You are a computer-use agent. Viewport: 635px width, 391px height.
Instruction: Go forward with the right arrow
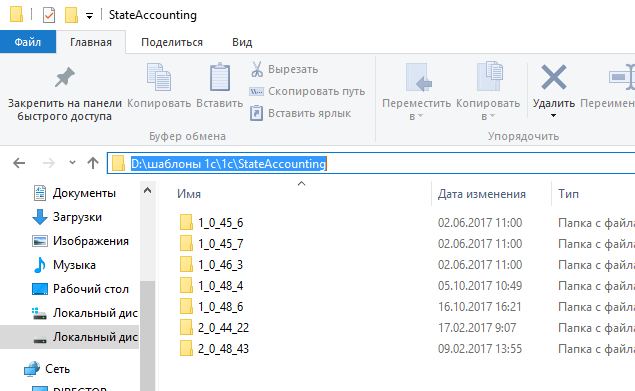click(49, 163)
